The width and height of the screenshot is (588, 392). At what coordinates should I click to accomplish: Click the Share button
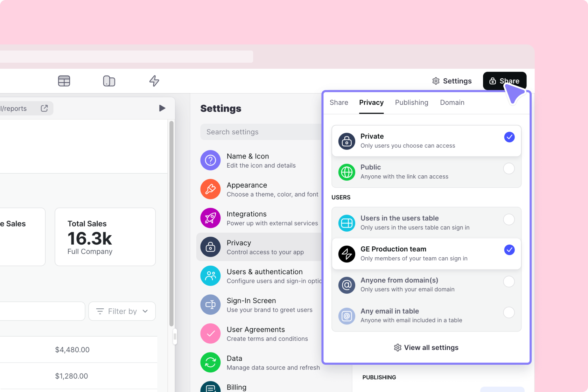(x=504, y=81)
